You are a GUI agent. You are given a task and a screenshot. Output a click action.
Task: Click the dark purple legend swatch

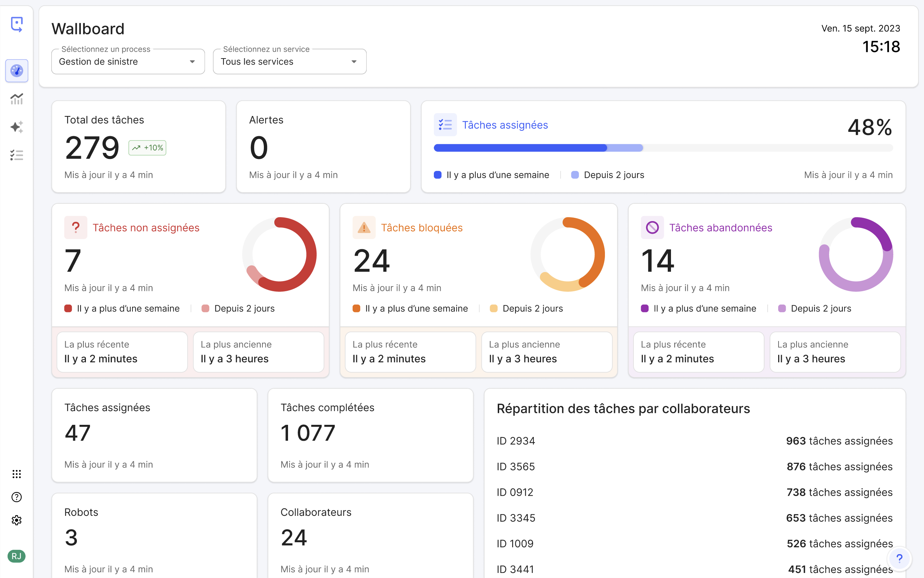(x=645, y=309)
